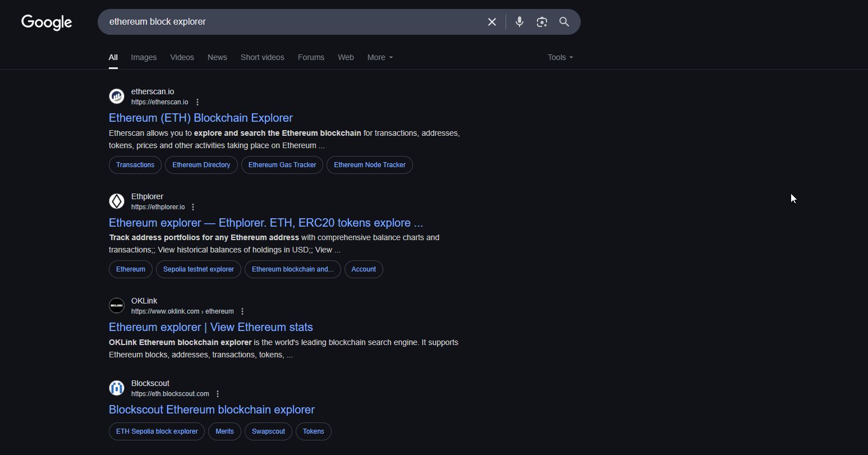This screenshot has width=868, height=455.
Task: Click the Blockscout site name
Action: click(x=150, y=383)
